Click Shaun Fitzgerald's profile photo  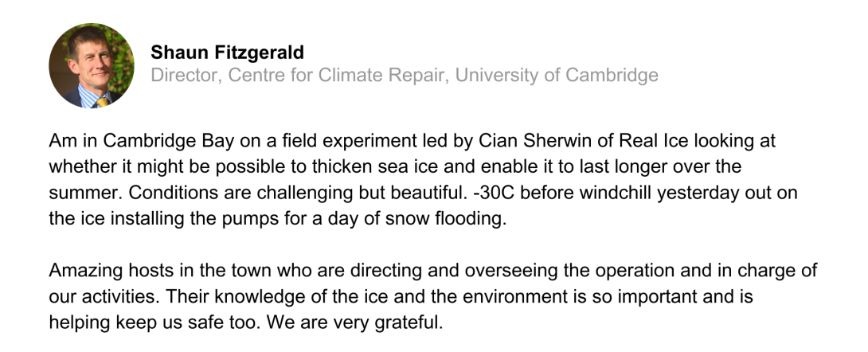(92, 65)
